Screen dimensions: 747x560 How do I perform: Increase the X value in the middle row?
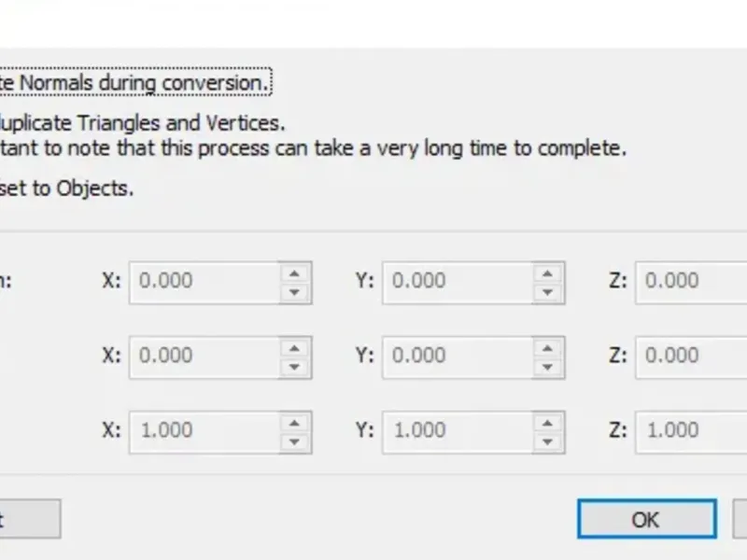295,347
